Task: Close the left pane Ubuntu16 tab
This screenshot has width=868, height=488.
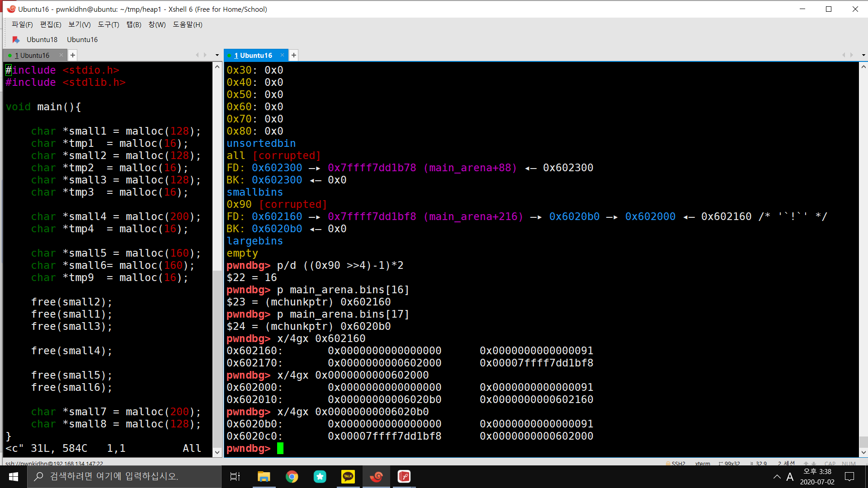Action: pyautogui.click(x=61, y=55)
